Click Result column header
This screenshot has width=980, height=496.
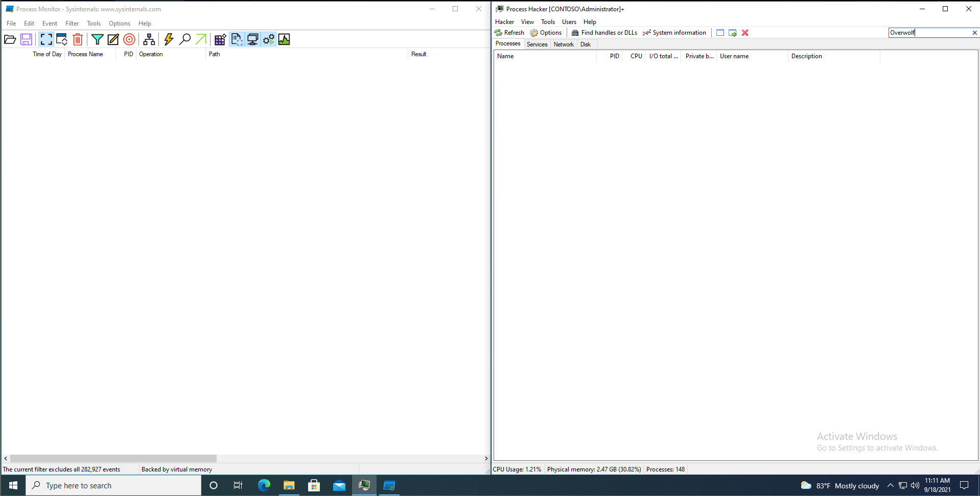418,54
